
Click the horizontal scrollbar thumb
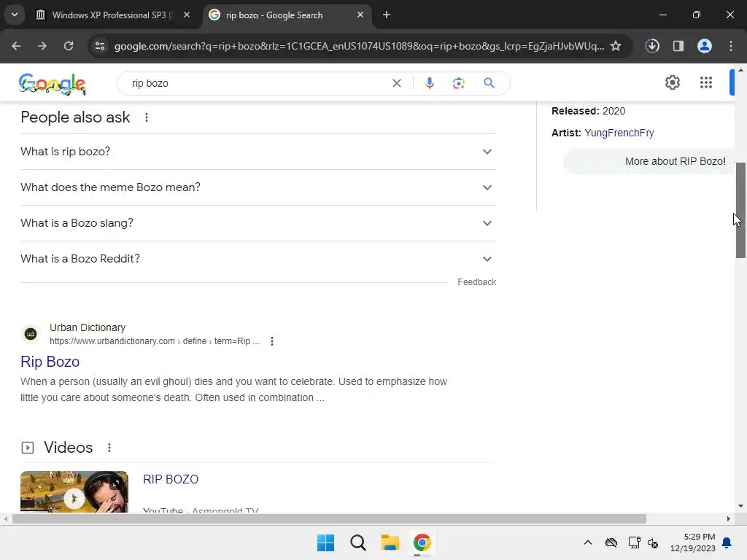[329, 519]
